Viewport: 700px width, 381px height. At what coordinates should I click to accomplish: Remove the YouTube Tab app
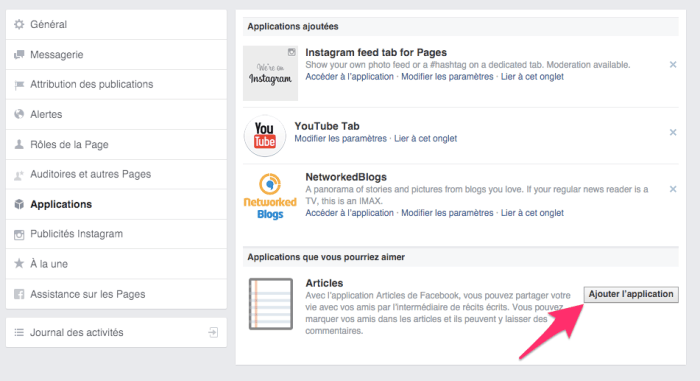[673, 132]
